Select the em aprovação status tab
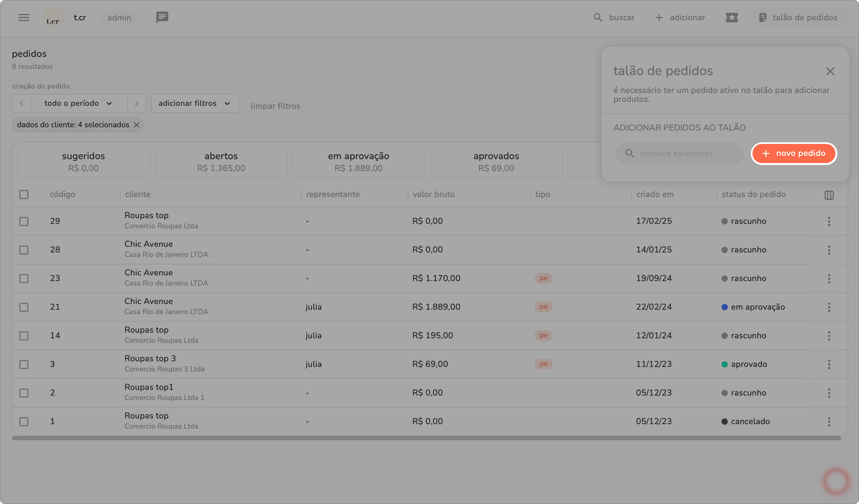Screen dimensions: 859x504 358,162
